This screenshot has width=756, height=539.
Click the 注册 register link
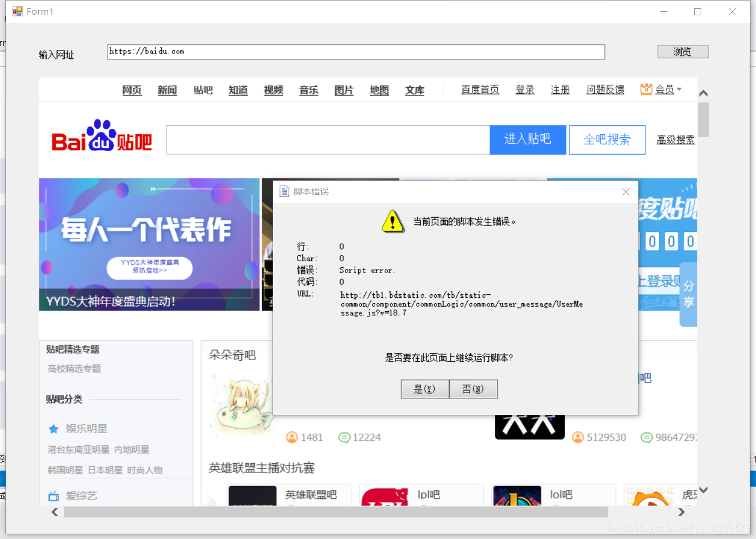[x=560, y=89]
